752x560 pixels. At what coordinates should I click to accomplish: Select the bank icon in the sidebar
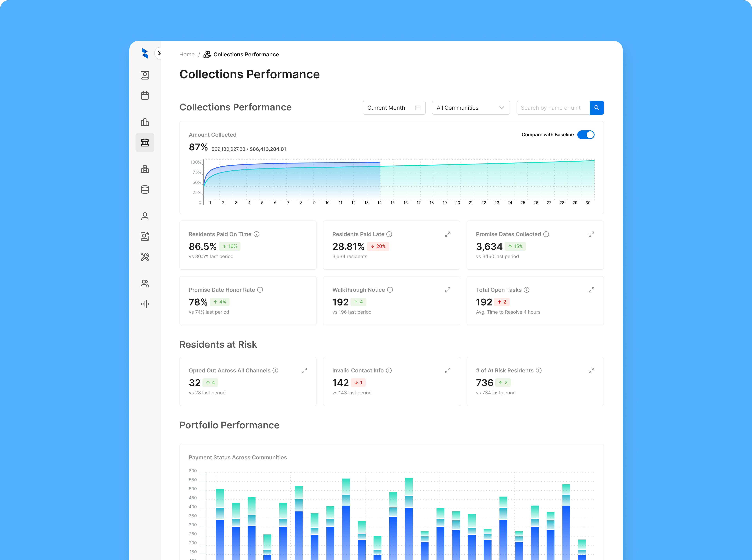tap(145, 143)
